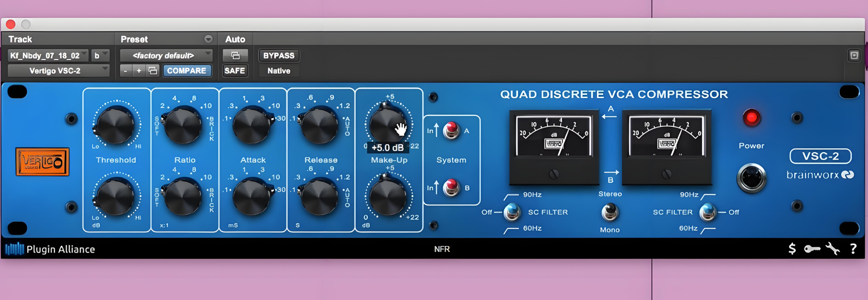
Task: Open the <factory default> preset list
Action: tap(166, 56)
